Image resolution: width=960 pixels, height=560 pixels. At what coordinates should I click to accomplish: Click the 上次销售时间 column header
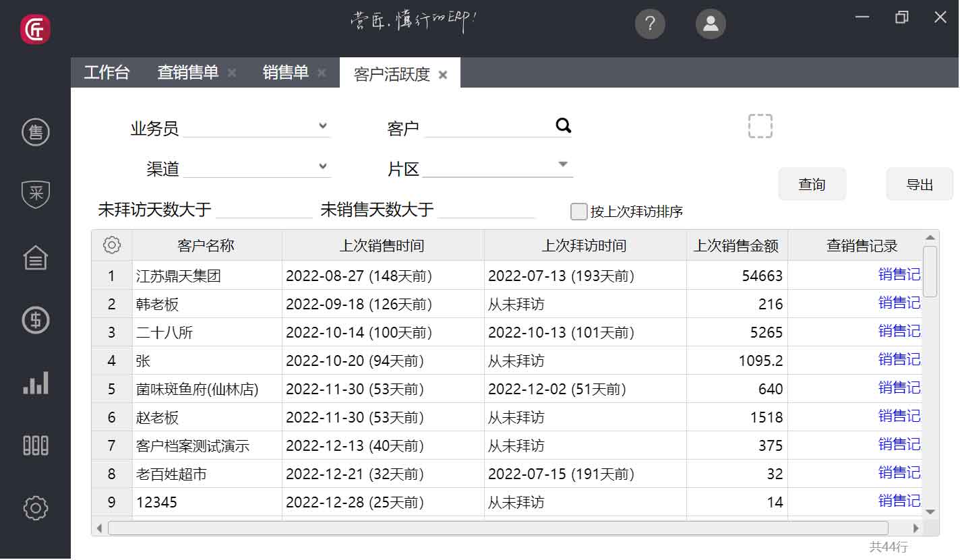tap(383, 245)
